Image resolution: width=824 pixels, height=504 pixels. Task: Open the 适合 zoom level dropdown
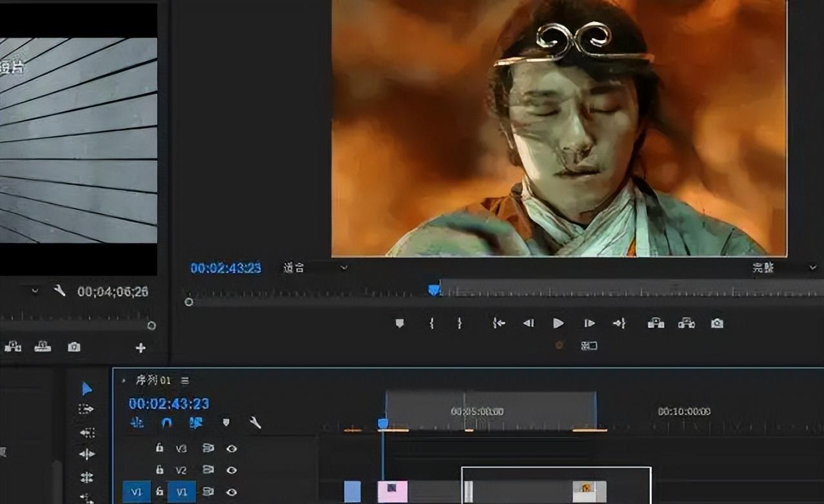pos(316,267)
